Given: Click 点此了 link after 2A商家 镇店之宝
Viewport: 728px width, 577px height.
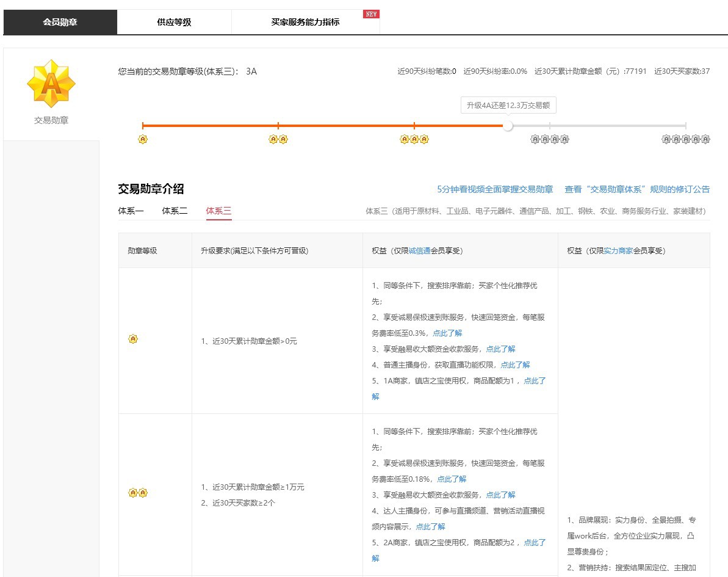Looking at the screenshot, I should [x=535, y=542].
